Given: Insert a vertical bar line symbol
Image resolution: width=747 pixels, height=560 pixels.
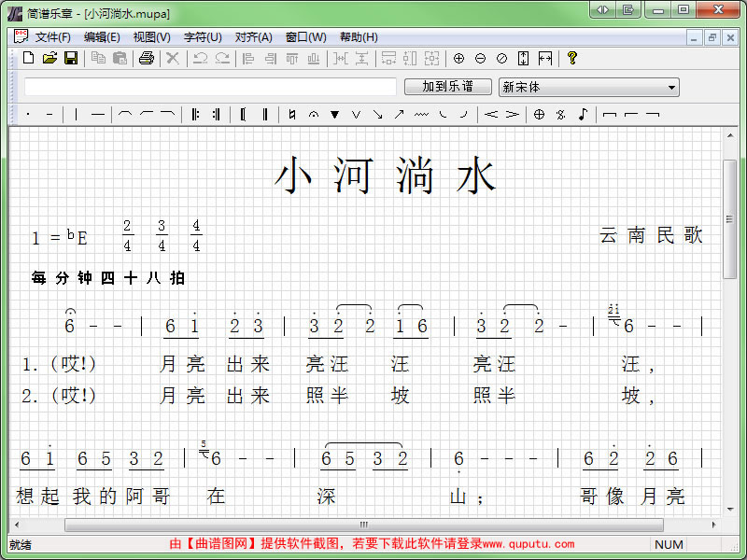Looking at the screenshot, I should point(77,114).
